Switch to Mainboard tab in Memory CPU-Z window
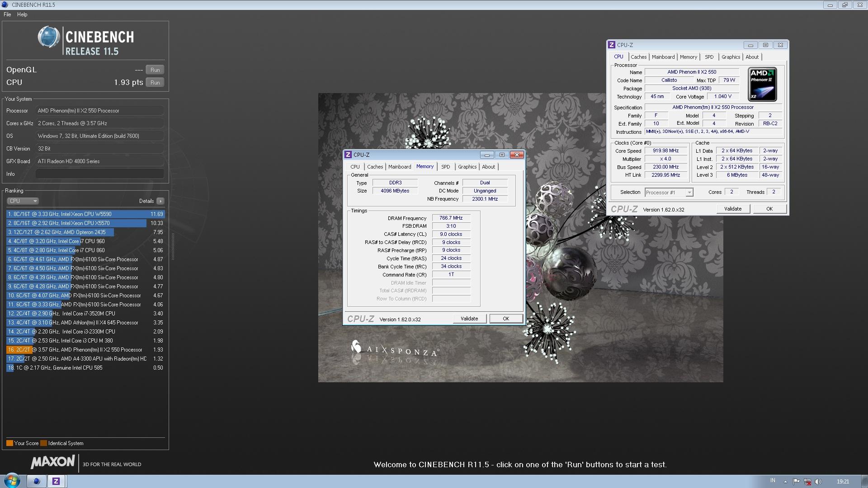This screenshot has width=868, height=488. (x=400, y=167)
